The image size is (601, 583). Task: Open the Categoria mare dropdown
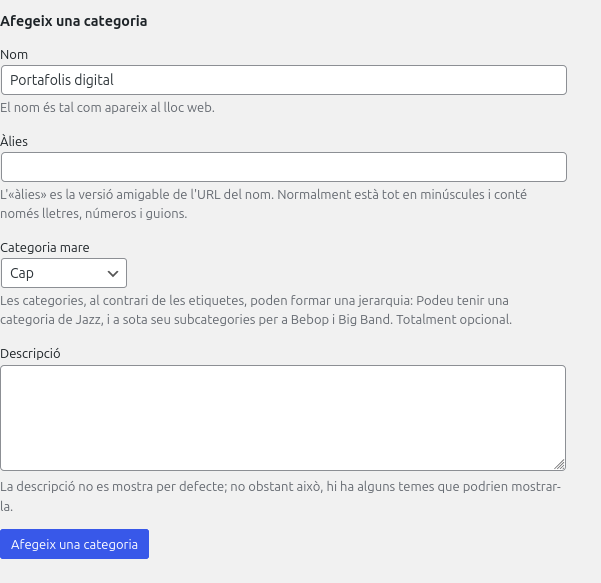tap(64, 273)
